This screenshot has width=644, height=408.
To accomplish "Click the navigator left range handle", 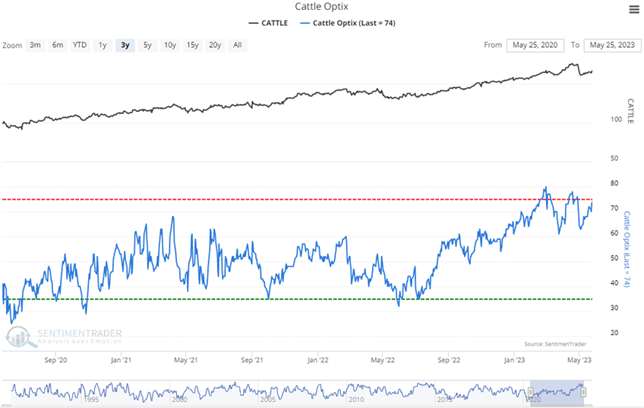I will 530,390.
